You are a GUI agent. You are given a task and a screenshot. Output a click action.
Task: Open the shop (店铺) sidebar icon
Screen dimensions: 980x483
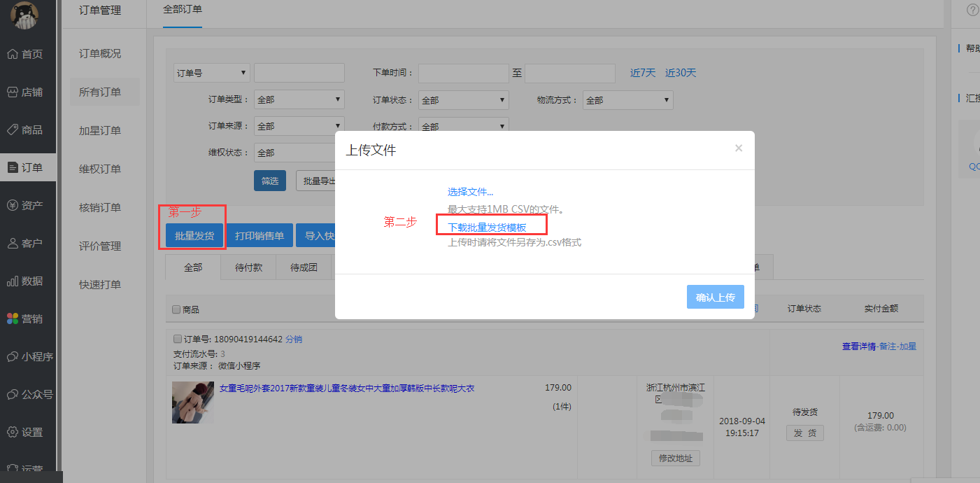[x=12, y=92]
